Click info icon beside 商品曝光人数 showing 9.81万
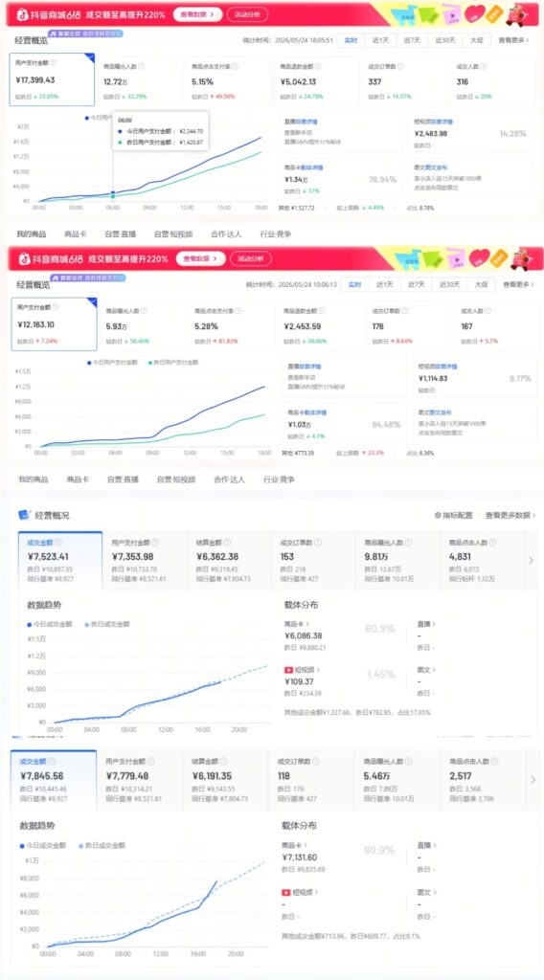The height and width of the screenshot is (980, 544). (406, 543)
